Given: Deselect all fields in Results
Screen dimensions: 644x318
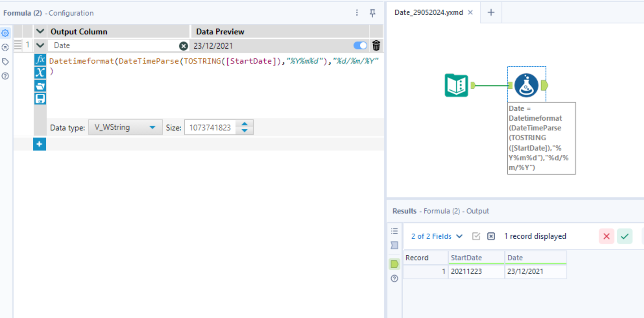Looking at the screenshot, I should click(x=491, y=236).
